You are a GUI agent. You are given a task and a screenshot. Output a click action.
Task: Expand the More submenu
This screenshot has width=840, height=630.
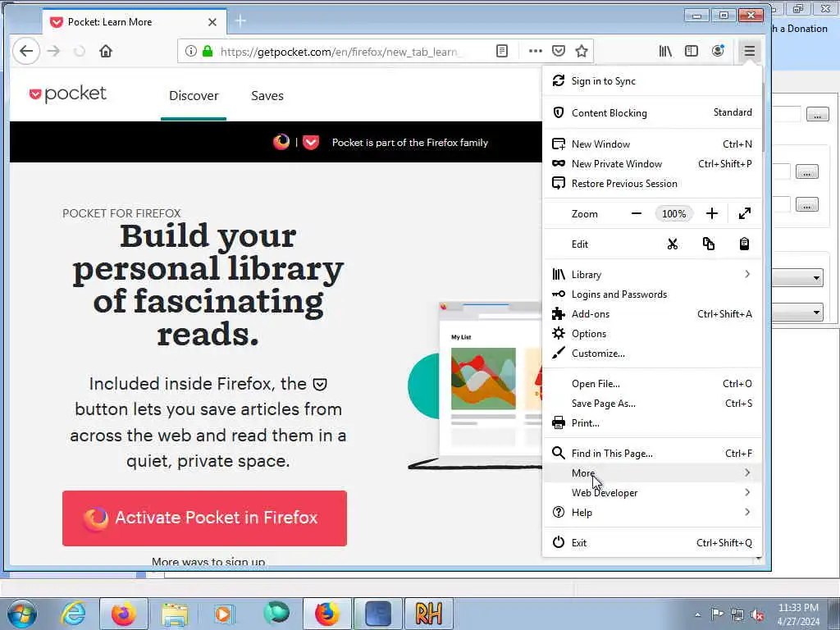651,473
